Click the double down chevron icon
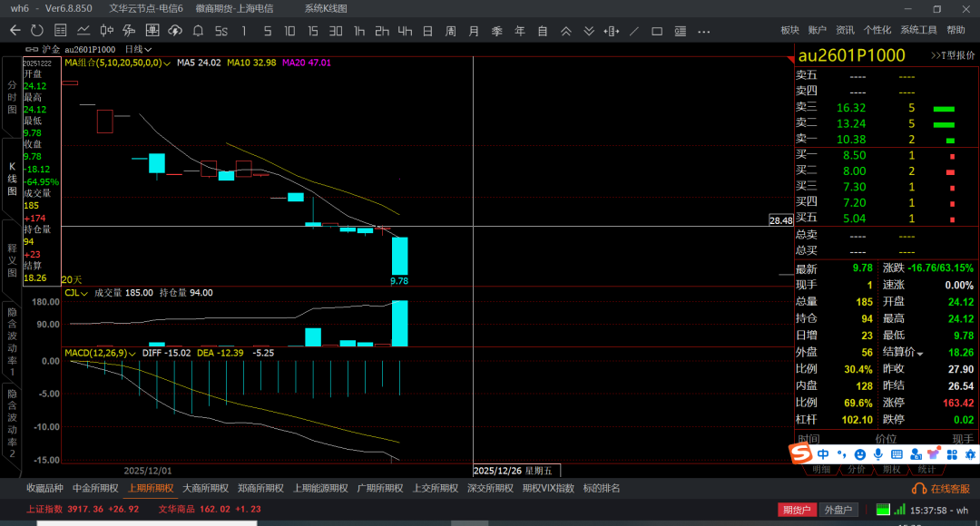The image size is (980, 526). (589, 31)
